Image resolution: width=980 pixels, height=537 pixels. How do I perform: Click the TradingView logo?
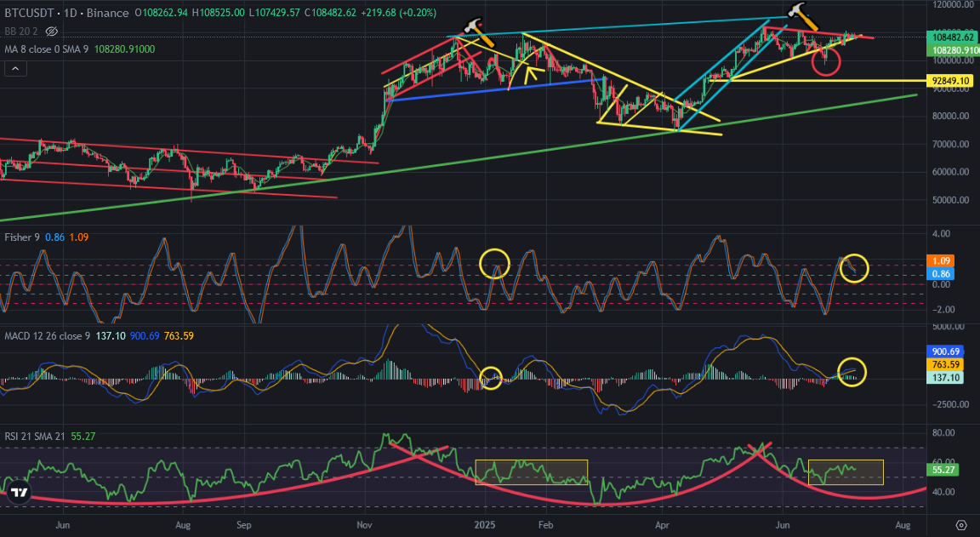[x=19, y=492]
